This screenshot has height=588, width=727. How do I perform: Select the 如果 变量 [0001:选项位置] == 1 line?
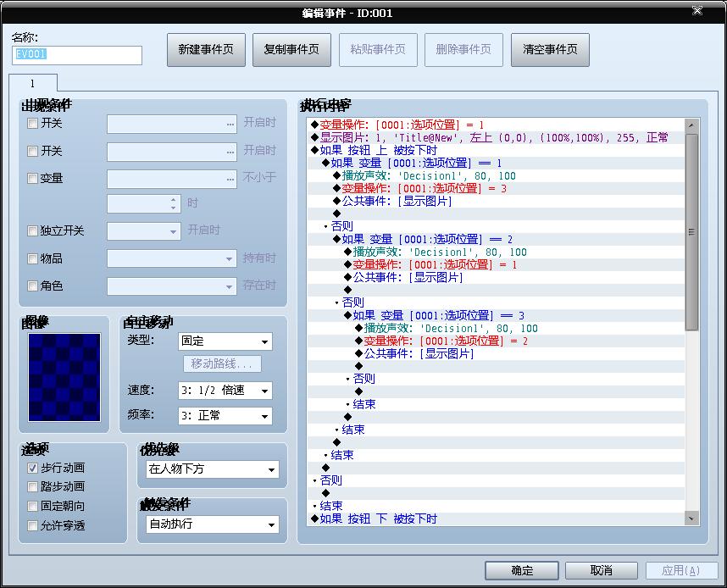[496, 164]
